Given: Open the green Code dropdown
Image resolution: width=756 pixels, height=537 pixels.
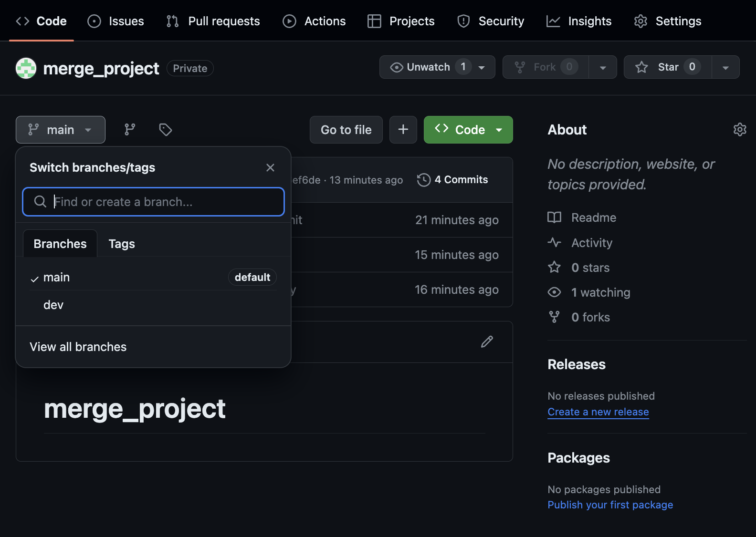Looking at the screenshot, I should pos(468,130).
